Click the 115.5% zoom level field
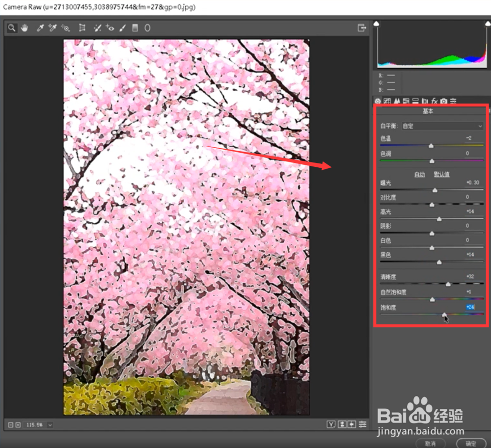 tap(34, 425)
